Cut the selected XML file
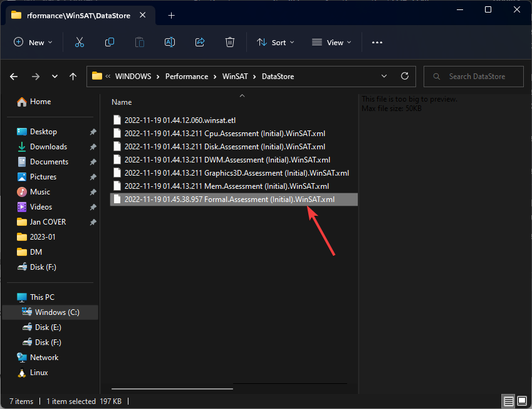This screenshot has height=409, width=532. tap(79, 42)
